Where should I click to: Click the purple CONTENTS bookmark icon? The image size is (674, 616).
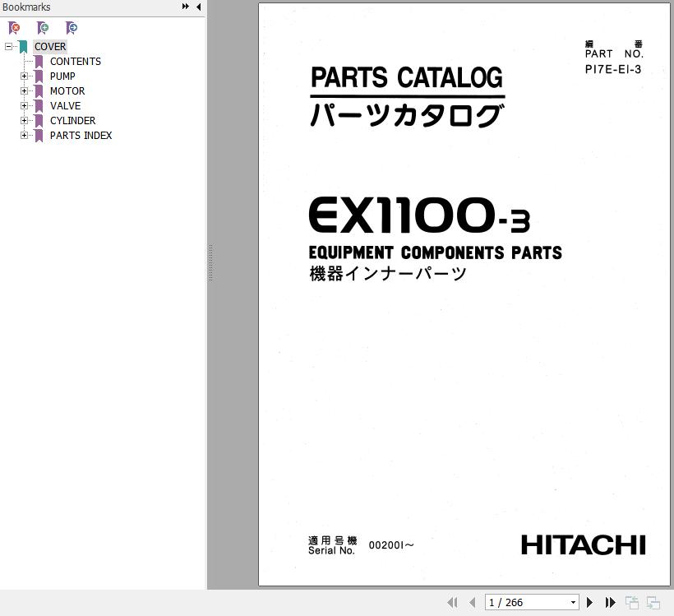point(39,62)
